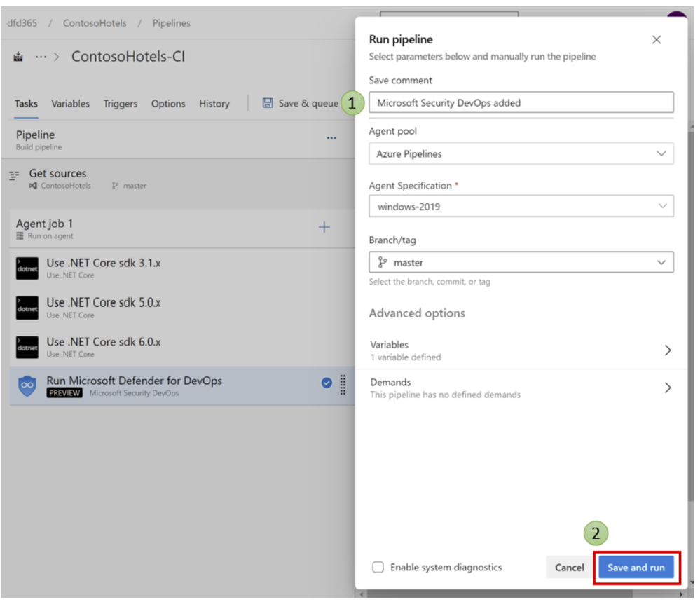Open the dfd365 breadcrumb link
Viewport: 700px width, 602px height.
22,22
